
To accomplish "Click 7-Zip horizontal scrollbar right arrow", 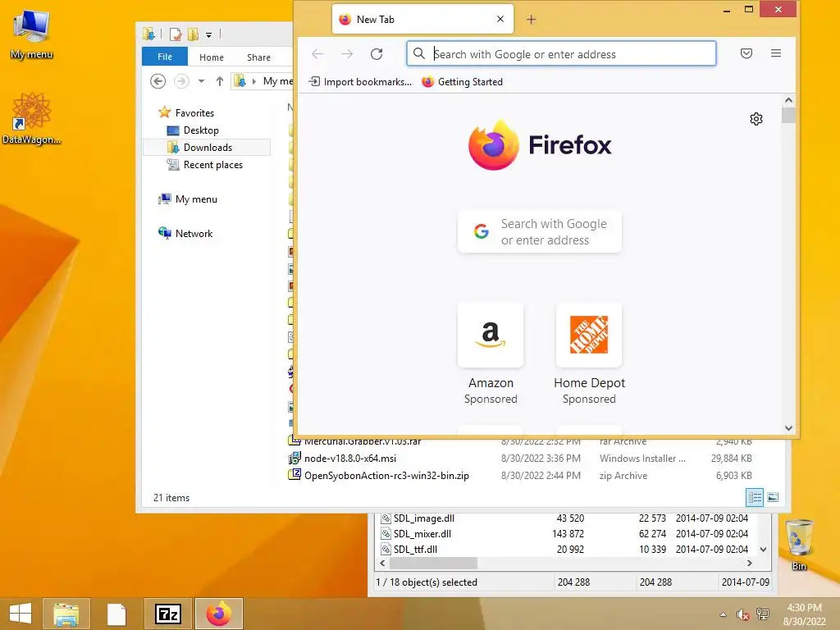I will (x=750, y=563).
